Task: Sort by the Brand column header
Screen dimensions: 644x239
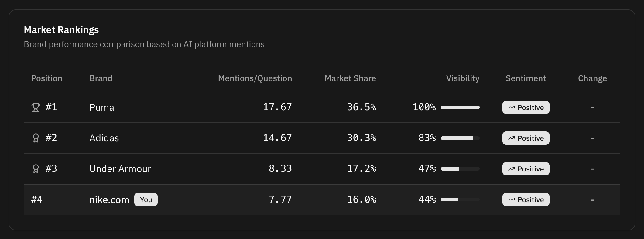Action: coord(101,78)
